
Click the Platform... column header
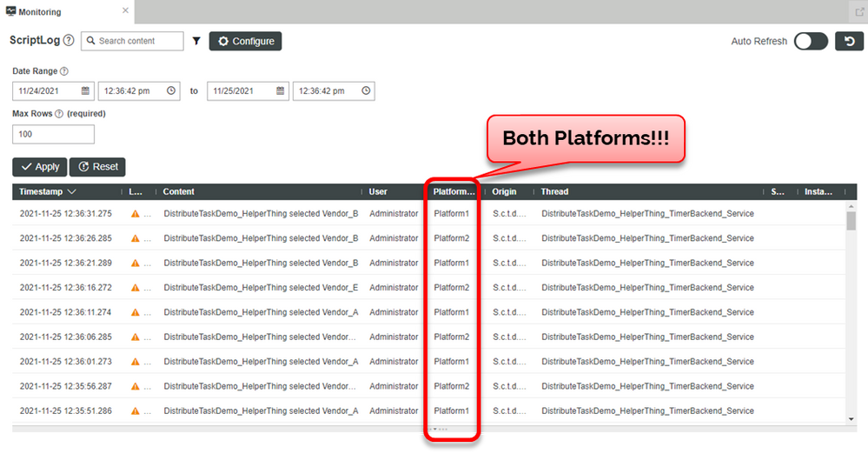coord(454,192)
